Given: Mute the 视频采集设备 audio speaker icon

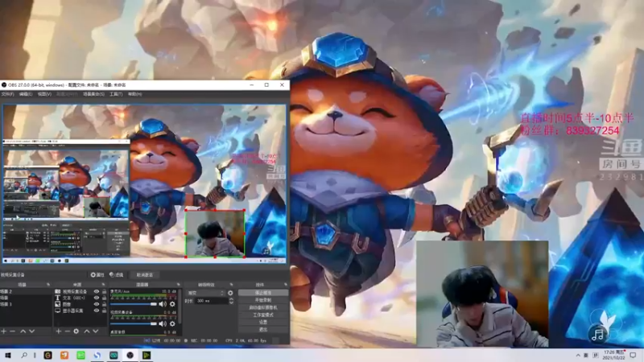Looking at the screenshot, I should click(163, 324).
